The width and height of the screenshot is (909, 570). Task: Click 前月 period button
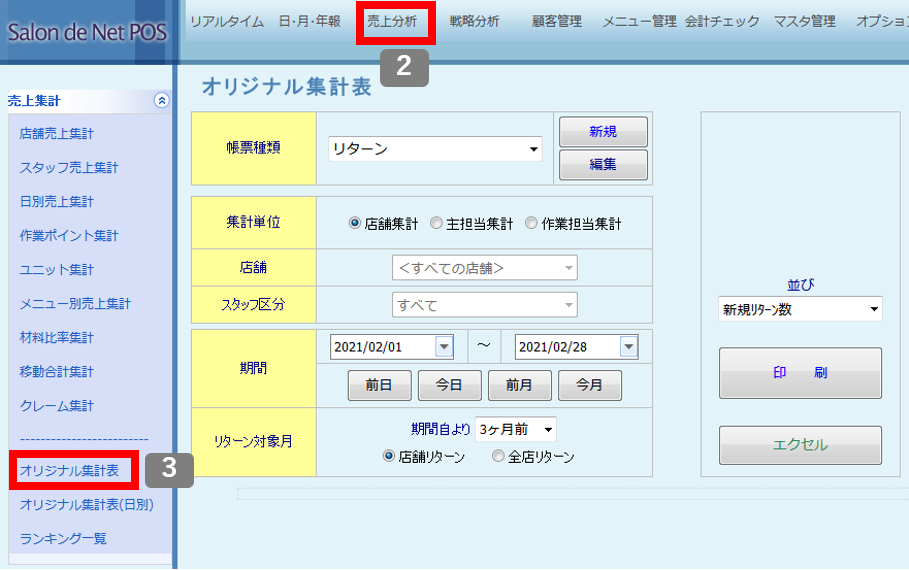tap(519, 385)
